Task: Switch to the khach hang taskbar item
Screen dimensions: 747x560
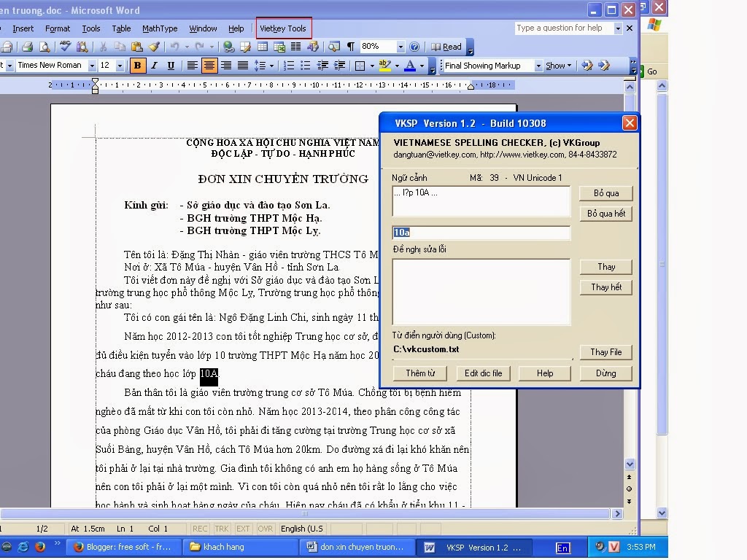Action: click(x=241, y=547)
